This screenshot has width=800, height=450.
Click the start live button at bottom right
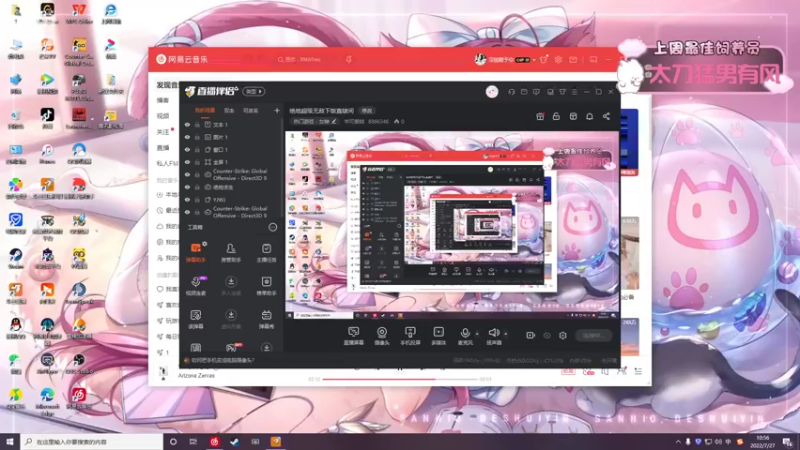[594, 335]
